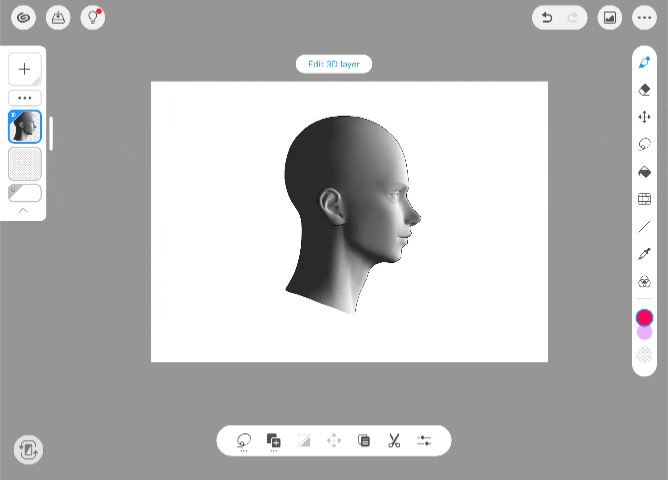Collapse the layer panel with chevron

click(24, 211)
